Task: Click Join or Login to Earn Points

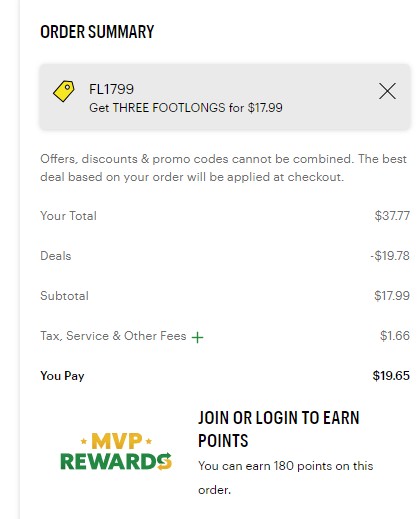Action: point(279,429)
